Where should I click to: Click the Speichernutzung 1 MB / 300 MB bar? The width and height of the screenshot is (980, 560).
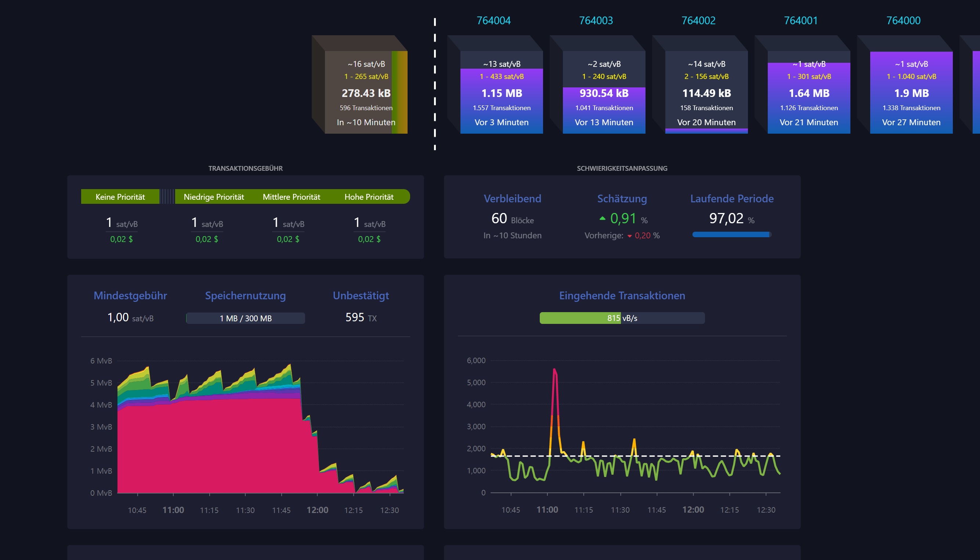pyautogui.click(x=245, y=318)
